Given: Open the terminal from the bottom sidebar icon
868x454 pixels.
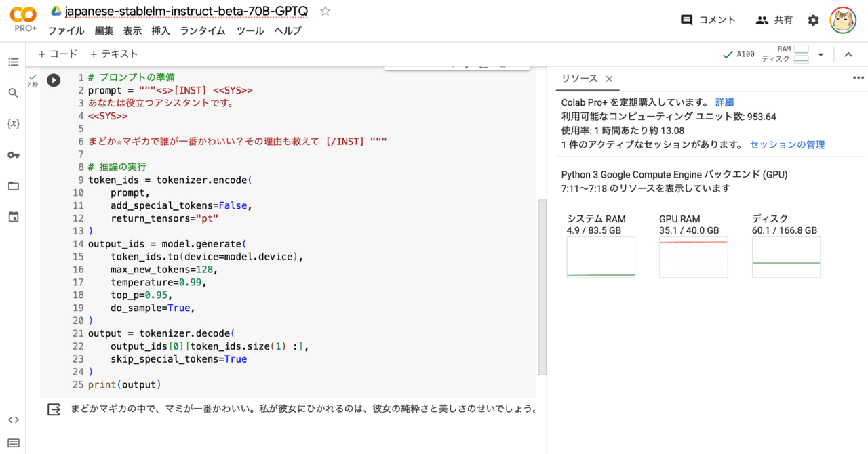Looking at the screenshot, I should pos(13,444).
